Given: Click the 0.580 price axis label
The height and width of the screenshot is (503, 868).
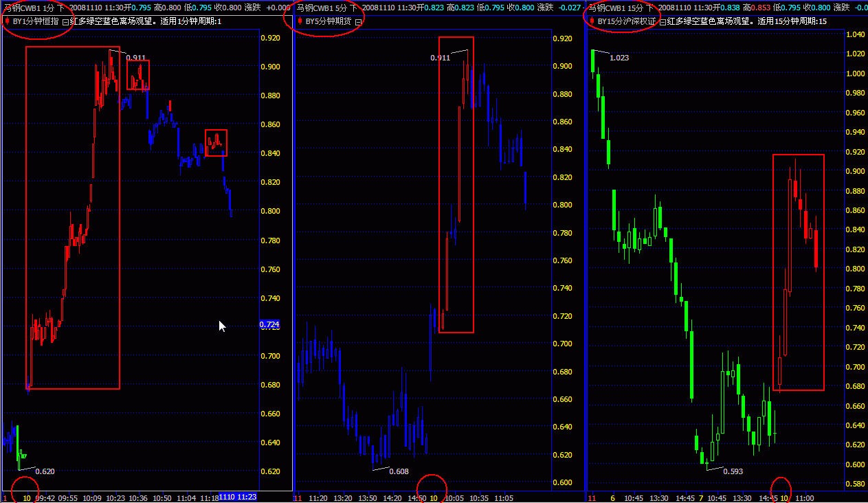Looking at the screenshot, I should (856, 484).
